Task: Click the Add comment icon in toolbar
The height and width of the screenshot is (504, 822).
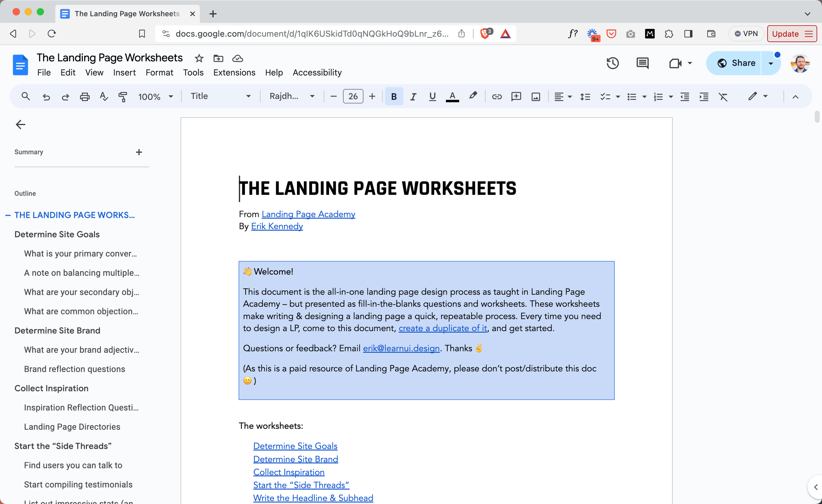Action: 516,97
